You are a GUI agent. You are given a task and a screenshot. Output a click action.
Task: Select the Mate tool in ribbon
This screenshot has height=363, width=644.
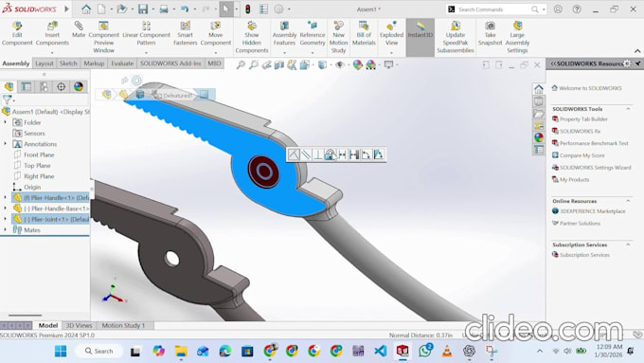(x=79, y=30)
